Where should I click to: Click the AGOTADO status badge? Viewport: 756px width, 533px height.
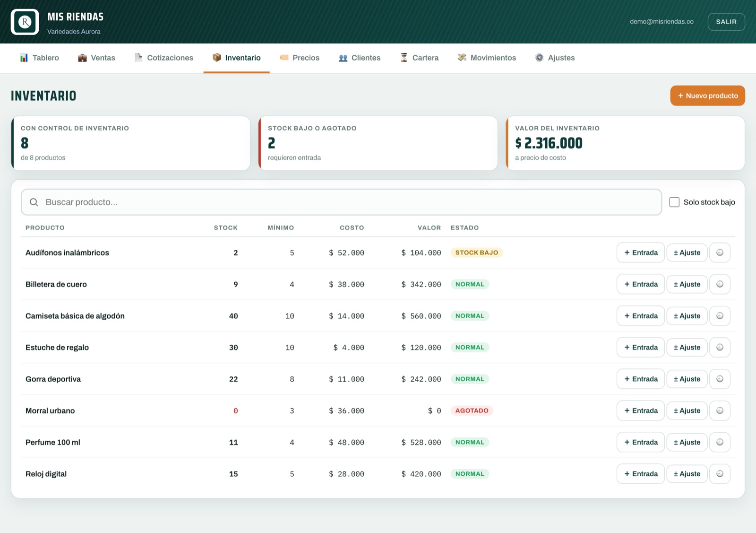coord(472,411)
